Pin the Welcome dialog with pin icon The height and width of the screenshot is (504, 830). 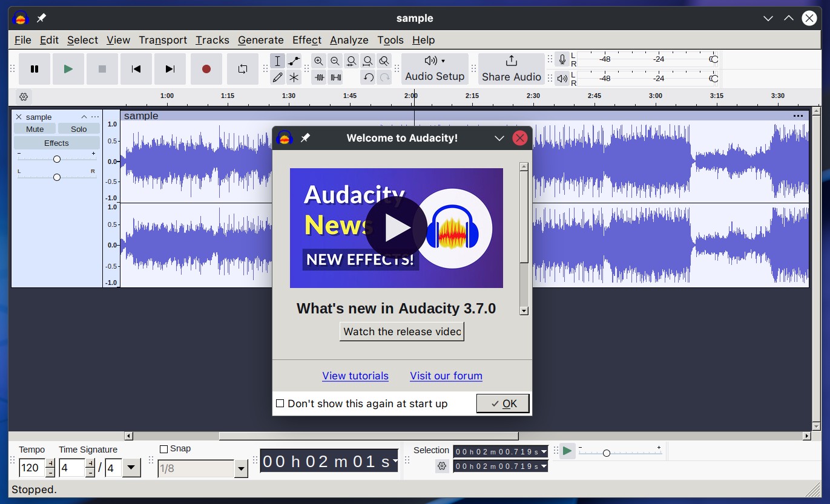tap(305, 138)
